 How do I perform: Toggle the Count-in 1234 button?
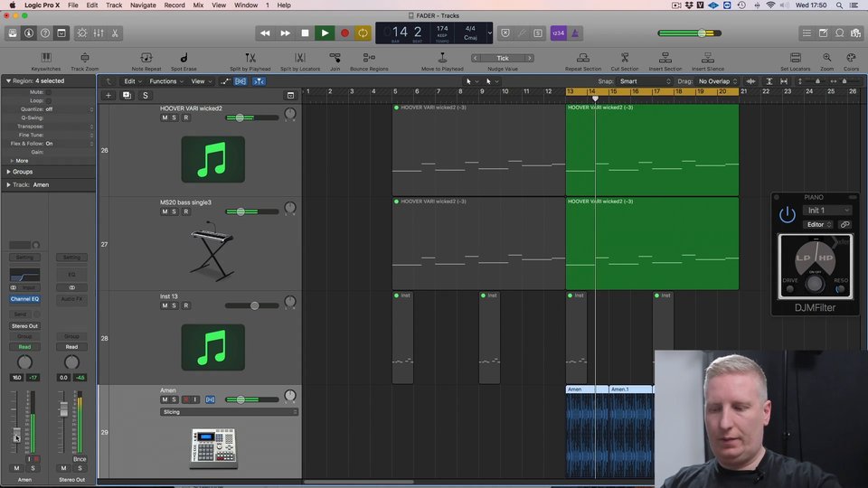[558, 33]
